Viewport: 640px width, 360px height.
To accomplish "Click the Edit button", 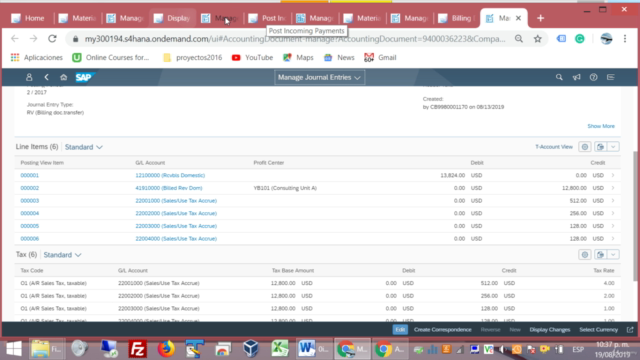I will click(400, 330).
